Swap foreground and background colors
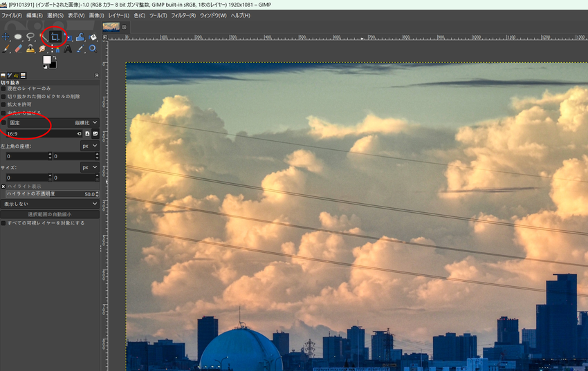The height and width of the screenshot is (371, 588). [x=55, y=57]
